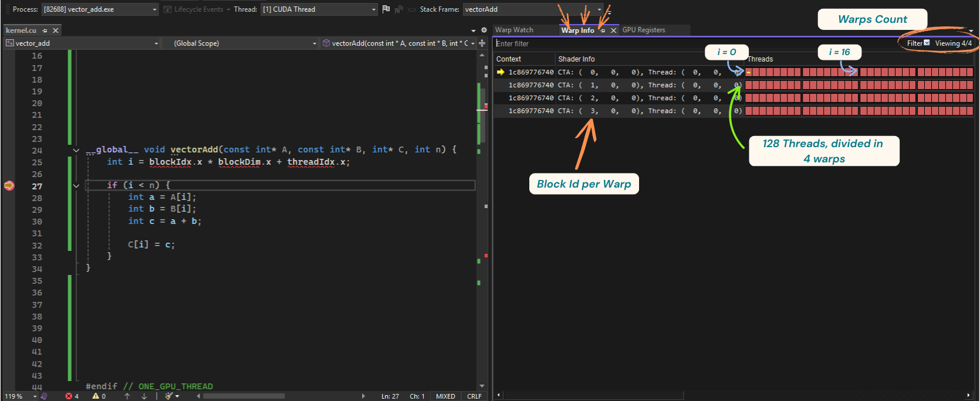
Task: Switch to the GPU Registers tab
Action: click(644, 30)
